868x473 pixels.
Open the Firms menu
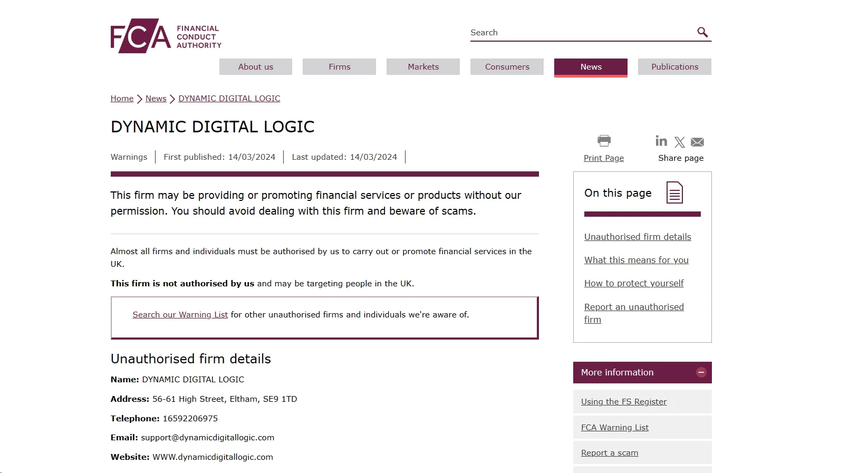click(x=340, y=67)
